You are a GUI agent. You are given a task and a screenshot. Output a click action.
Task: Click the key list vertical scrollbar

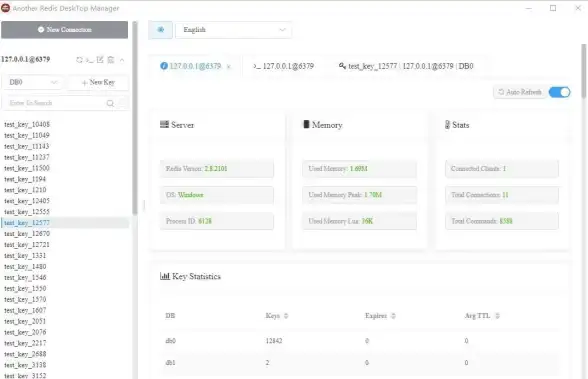click(x=135, y=118)
